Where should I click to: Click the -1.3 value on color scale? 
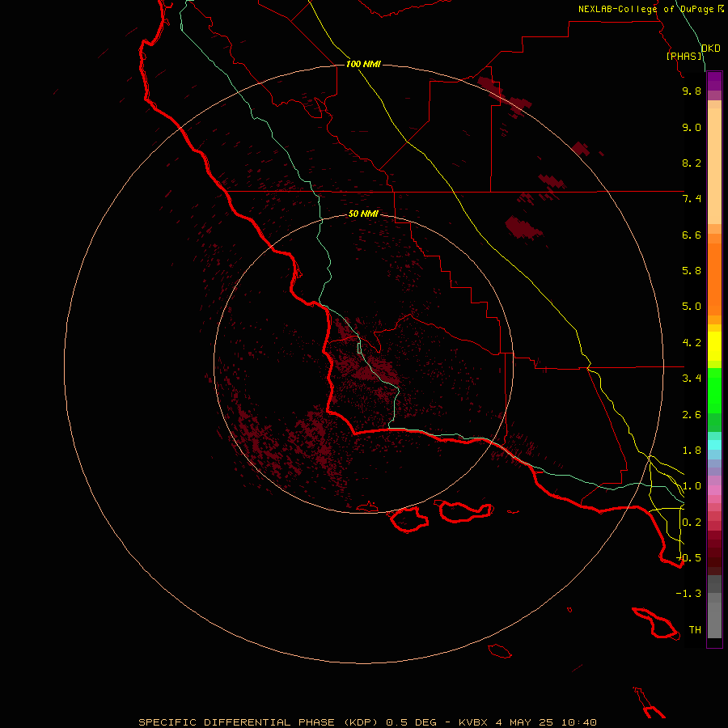688,594
